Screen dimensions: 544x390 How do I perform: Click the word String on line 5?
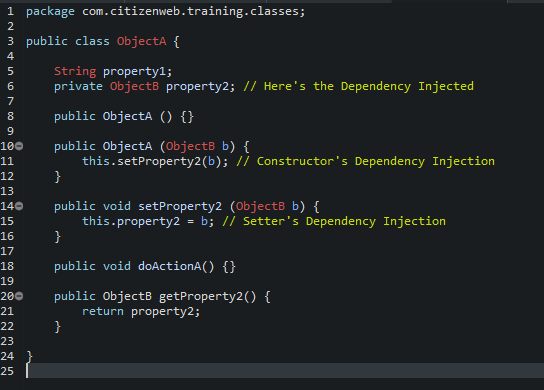75,71
